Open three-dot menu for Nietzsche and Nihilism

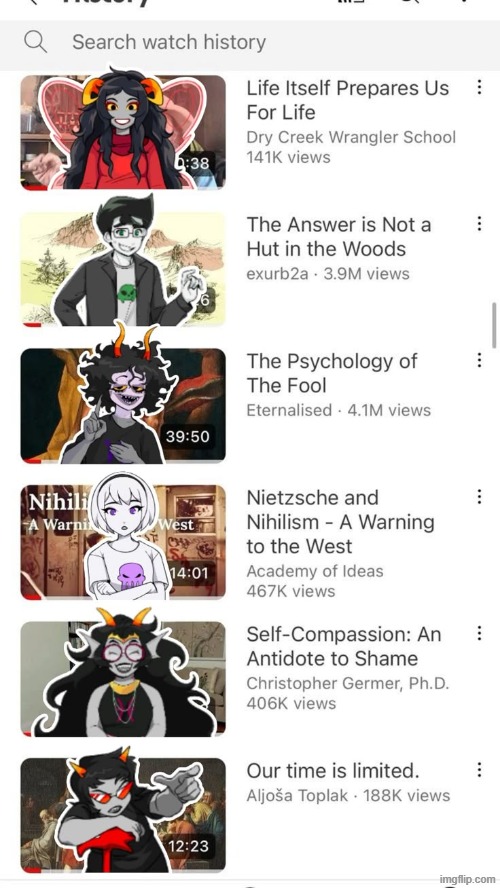(479, 497)
